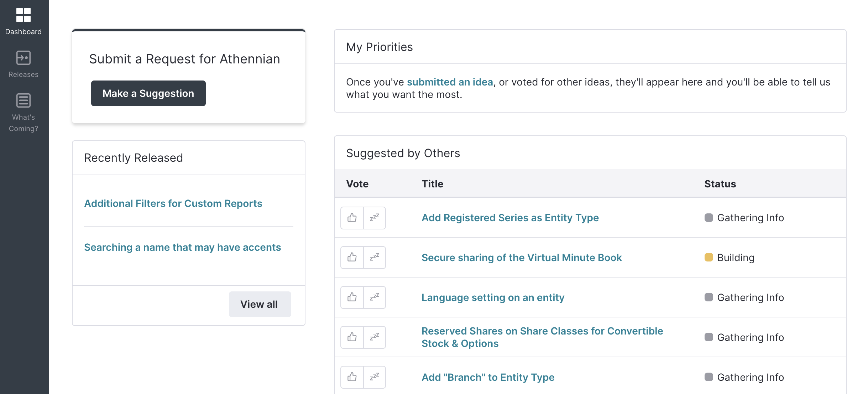Click the Make a Suggestion button
This screenshot has height=394, width=868.
pyautogui.click(x=148, y=93)
